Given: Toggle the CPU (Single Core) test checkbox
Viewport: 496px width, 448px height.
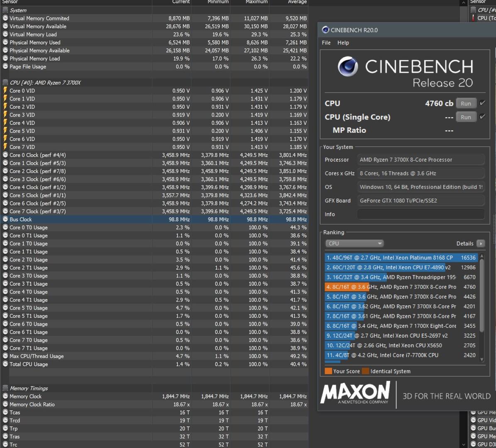Looking at the screenshot, I should click(x=482, y=116).
